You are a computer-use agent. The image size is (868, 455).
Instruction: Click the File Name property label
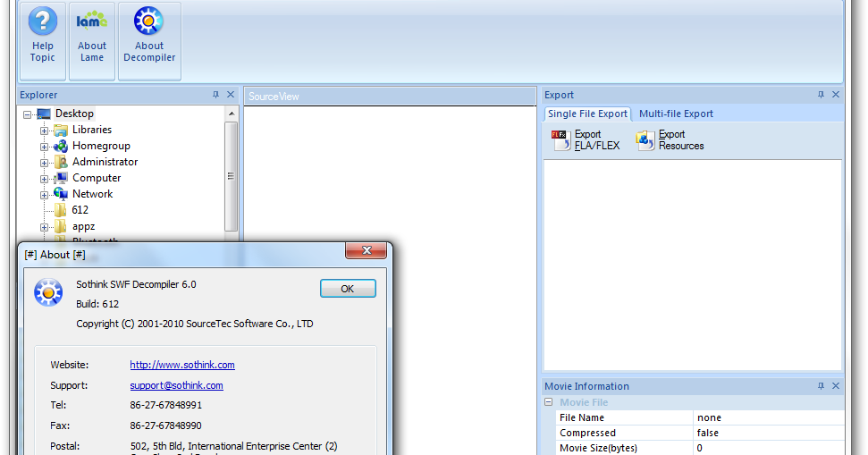582,417
